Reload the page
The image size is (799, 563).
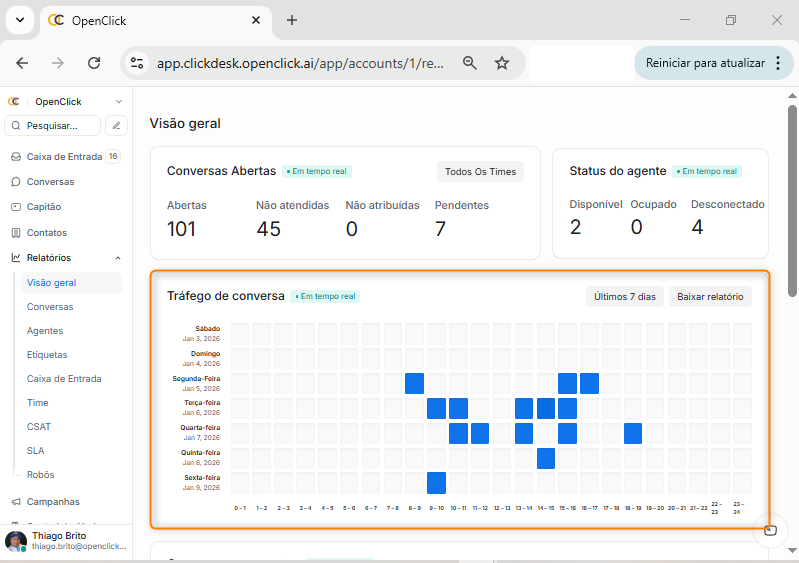[94, 63]
